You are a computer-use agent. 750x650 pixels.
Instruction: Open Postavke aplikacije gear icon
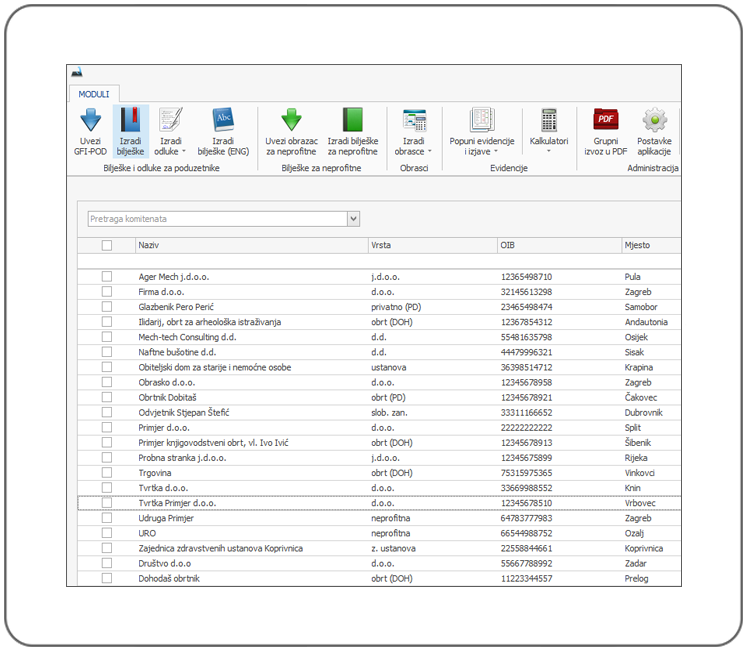click(x=654, y=121)
